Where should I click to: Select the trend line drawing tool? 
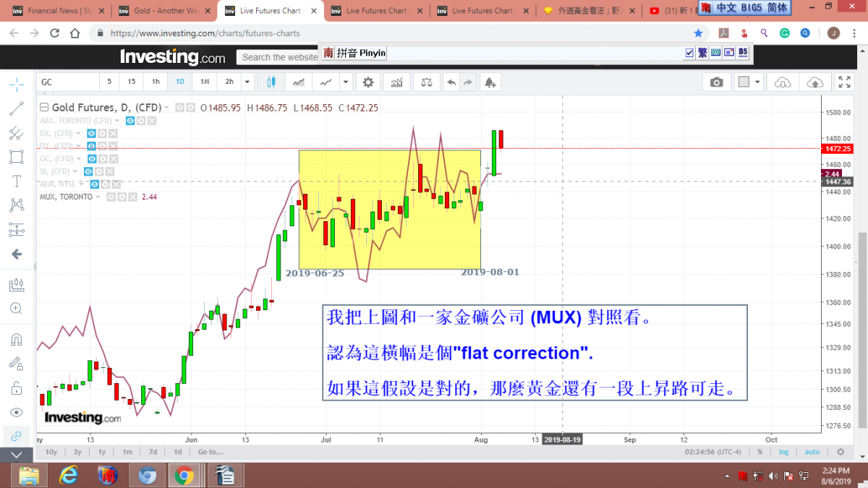[17, 108]
